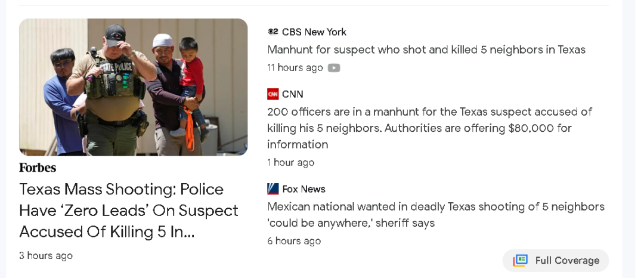Select the 'CNN' source name text
This screenshot has width=644, height=278.
(292, 94)
